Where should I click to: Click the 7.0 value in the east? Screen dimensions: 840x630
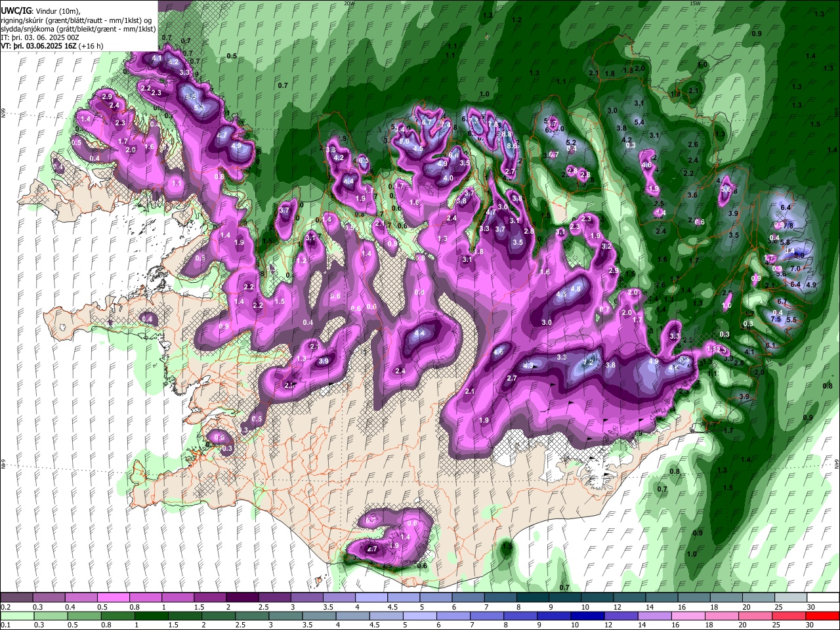pyautogui.click(x=795, y=269)
